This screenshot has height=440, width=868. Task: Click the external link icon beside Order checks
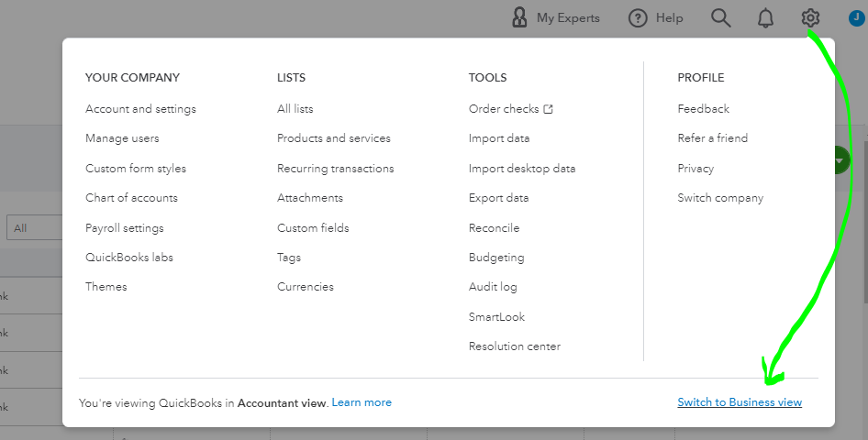[549, 109]
